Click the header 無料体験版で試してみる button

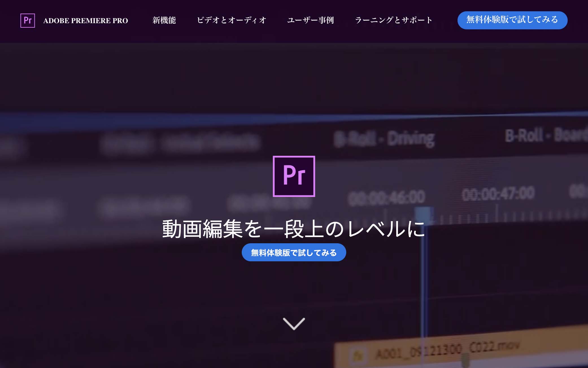click(512, 20)
